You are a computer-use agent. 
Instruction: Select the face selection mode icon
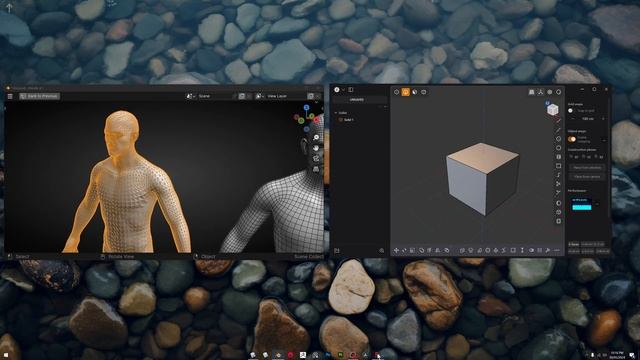[415, 92]
